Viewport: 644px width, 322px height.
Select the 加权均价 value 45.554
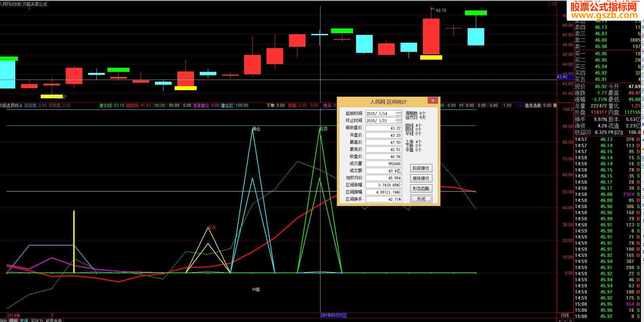pos(384,178)
